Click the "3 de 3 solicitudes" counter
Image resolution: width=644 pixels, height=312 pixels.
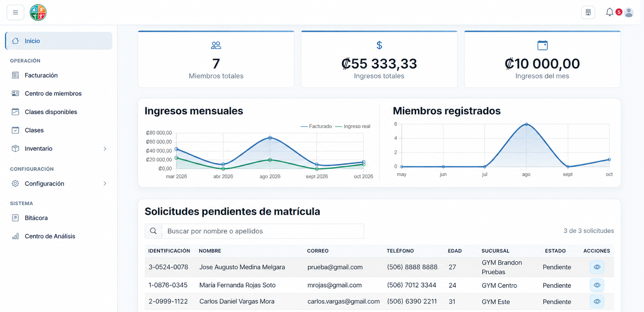point(589,231)
